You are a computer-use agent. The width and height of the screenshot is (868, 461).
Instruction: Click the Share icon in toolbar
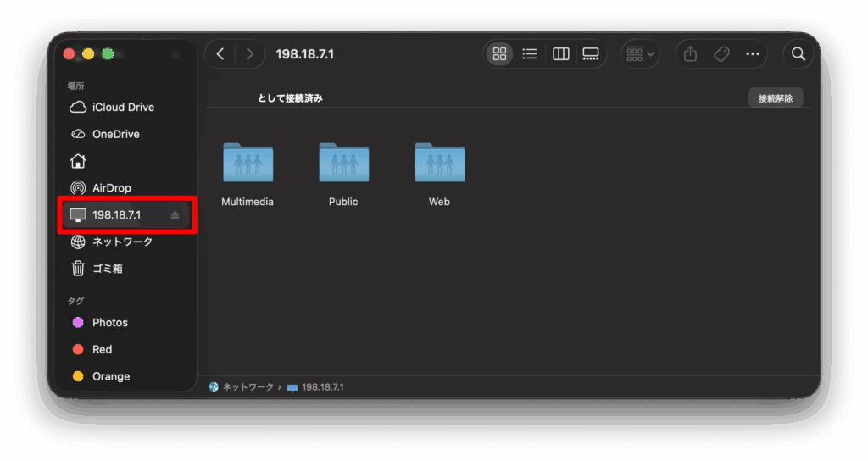click(690, 54)
